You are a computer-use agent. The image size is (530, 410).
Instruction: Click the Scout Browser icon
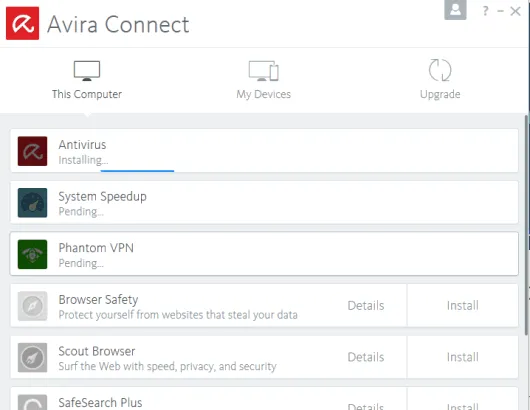point(32,358)
